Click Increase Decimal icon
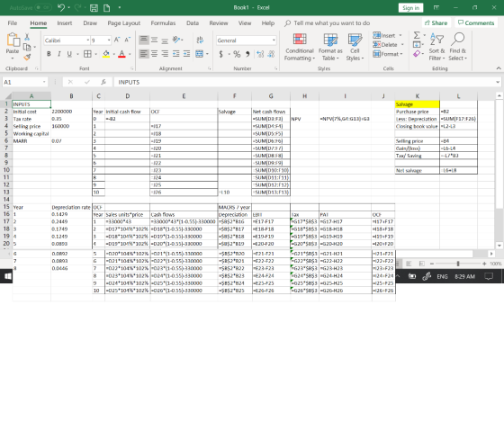Screen dimensions: 504x430 260,54
